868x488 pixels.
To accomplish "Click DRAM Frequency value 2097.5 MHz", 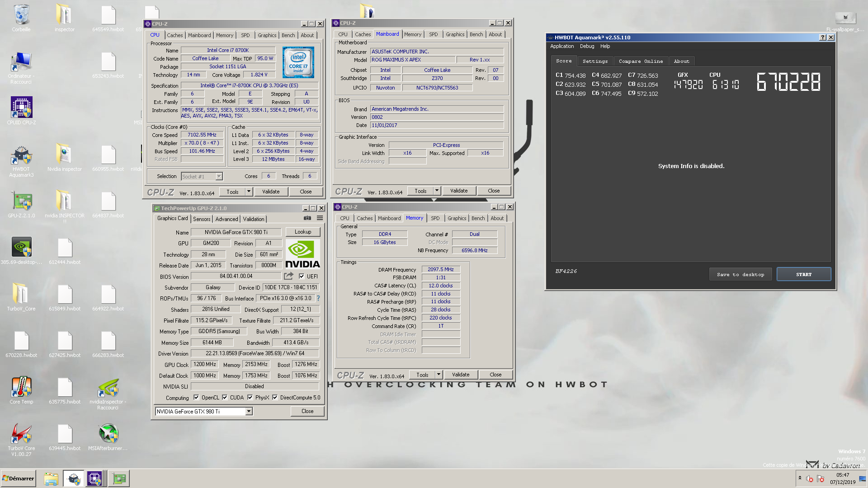I will [441, 269].
